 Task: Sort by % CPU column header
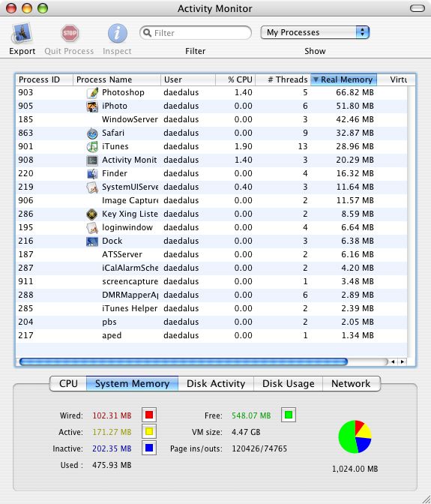[235, 79]
